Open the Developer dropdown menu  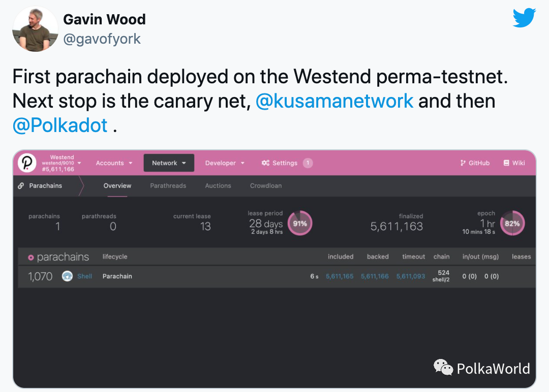(x=225, y=163)
